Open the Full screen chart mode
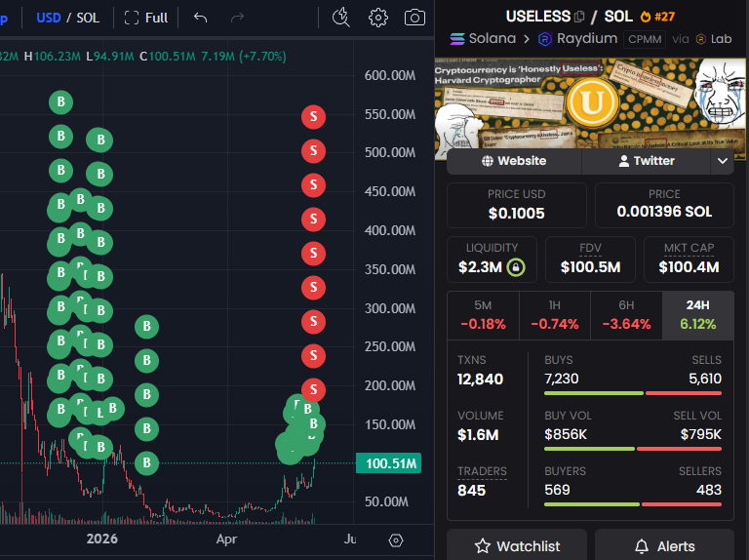 coord(146,19)
